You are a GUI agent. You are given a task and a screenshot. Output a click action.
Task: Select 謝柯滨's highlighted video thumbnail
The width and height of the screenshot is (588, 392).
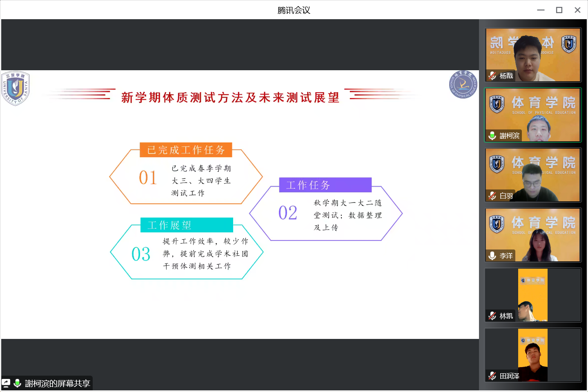click(x=533, y=115)
